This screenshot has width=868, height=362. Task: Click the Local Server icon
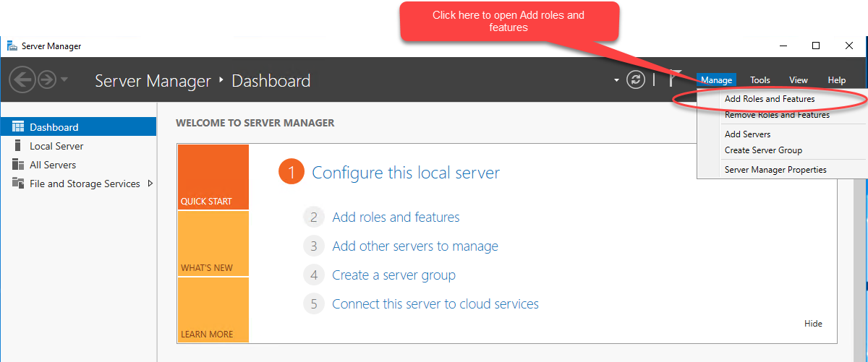click(x=18, y=146)
